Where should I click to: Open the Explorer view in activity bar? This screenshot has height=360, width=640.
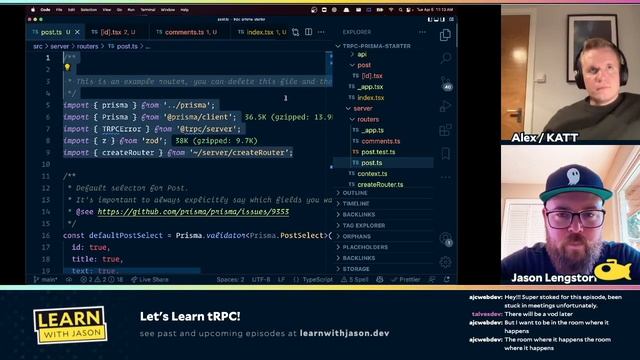(445, 35)
